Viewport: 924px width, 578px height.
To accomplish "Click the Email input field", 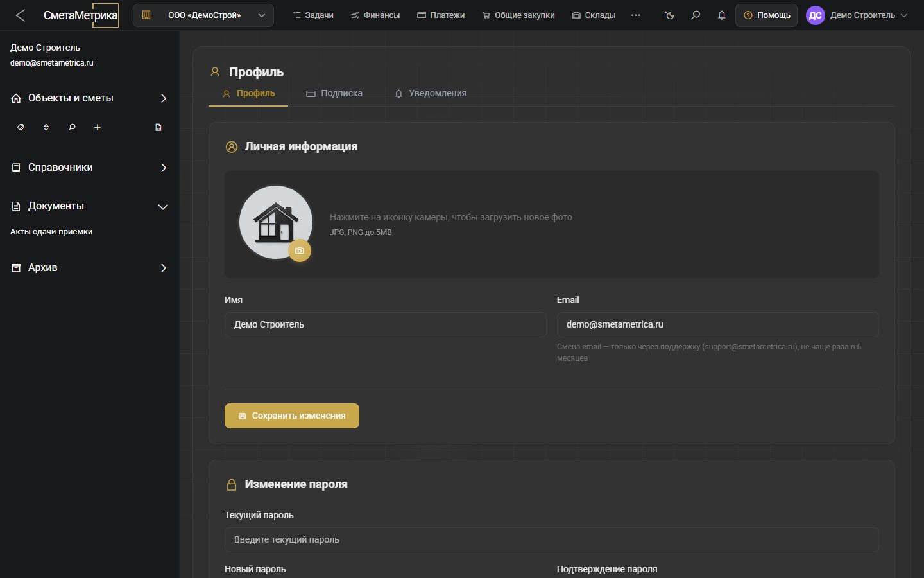I will (x=718, y=324).
